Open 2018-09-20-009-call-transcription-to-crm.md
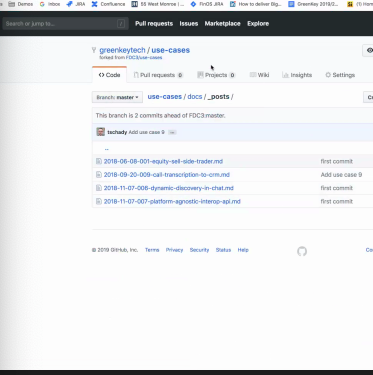The image size is (373, 375). pyautogui.click(x=167, y=175)
